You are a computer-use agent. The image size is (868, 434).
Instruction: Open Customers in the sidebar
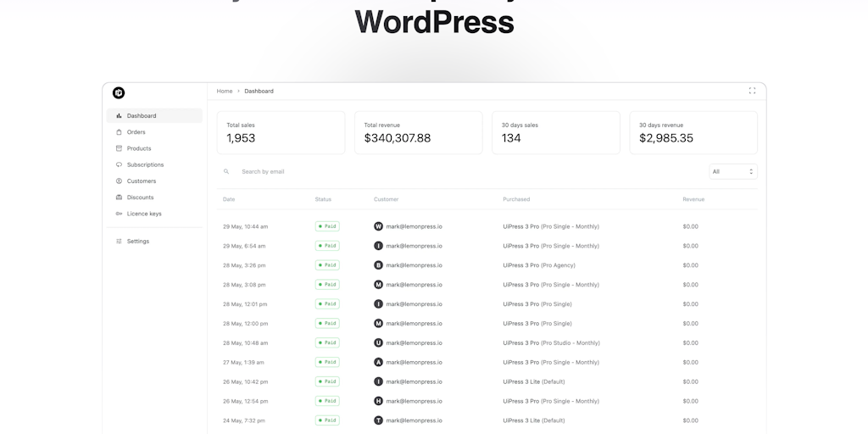click(x=154, y=181)
